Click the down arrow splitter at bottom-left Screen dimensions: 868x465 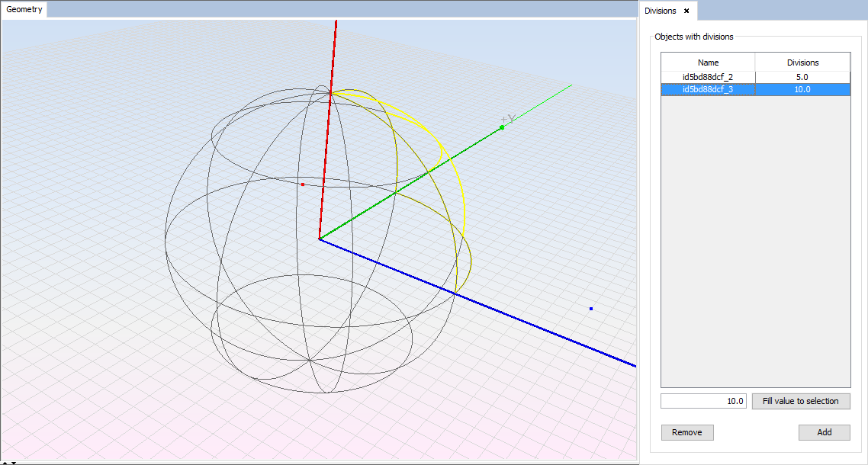coord(12,463)
